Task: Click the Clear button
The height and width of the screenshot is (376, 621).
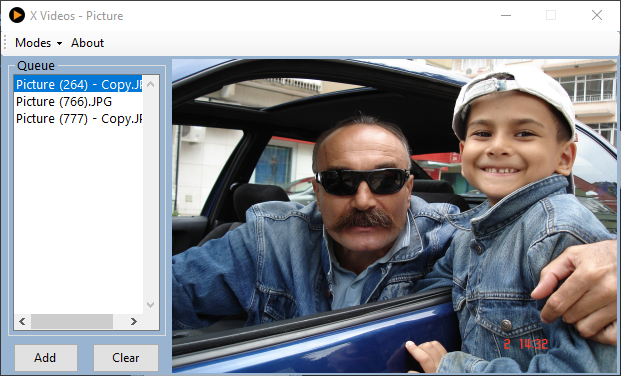Action: pyautogui.click(x=126, y=357)
